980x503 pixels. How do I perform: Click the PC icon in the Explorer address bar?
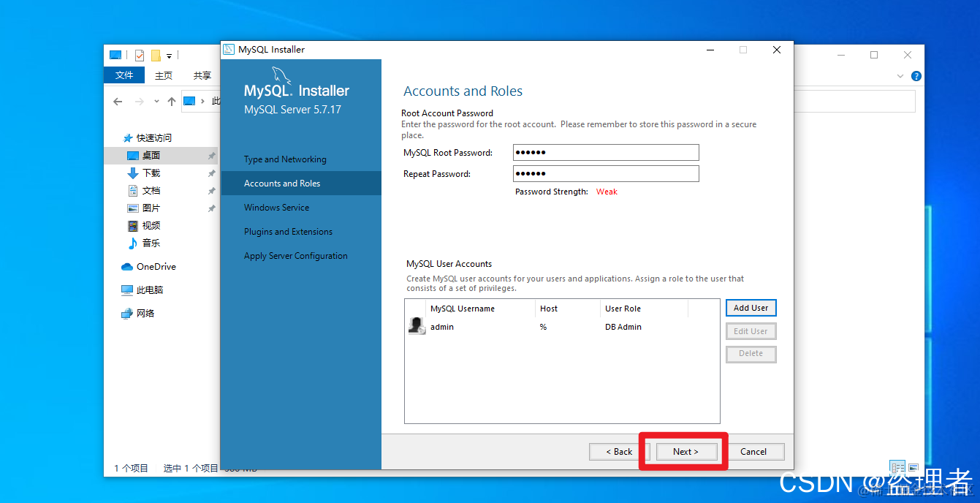189,101
